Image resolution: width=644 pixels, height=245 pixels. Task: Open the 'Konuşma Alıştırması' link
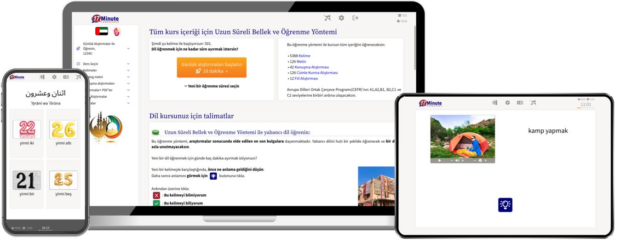pos(311,67)
